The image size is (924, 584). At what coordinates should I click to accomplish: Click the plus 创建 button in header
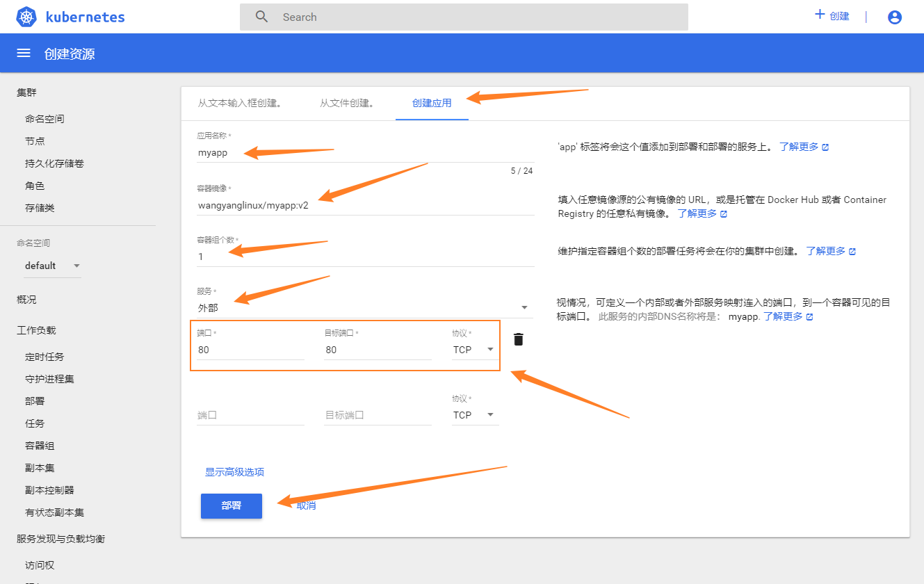832,16
